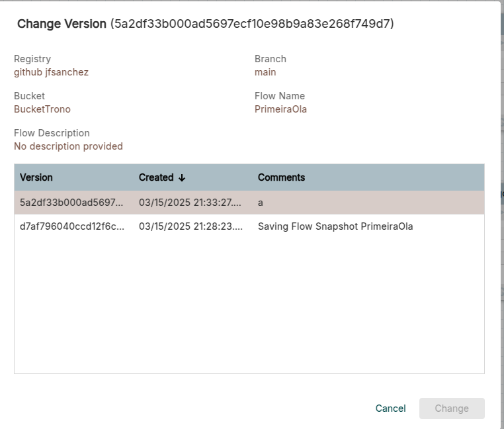Click the descending sort arrow beside Created
Image resolution: width=504 pixels, height=429 pixels.
pos(182,178)
